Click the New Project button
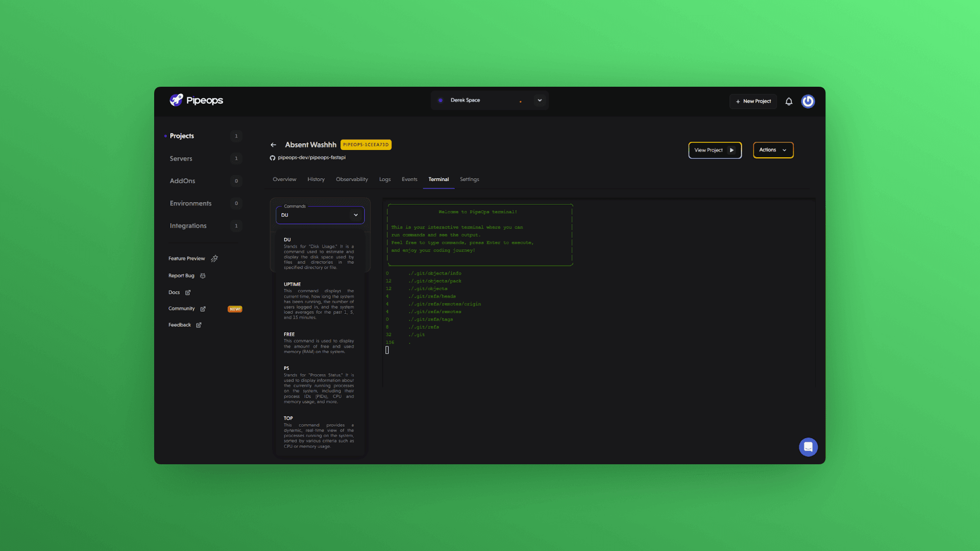980x551 pixels. (753, 102)
